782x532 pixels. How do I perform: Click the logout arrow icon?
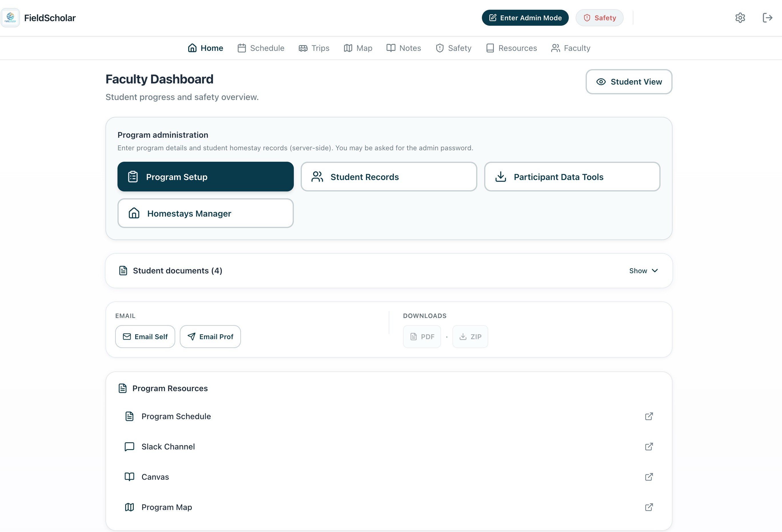coord(767,18)
